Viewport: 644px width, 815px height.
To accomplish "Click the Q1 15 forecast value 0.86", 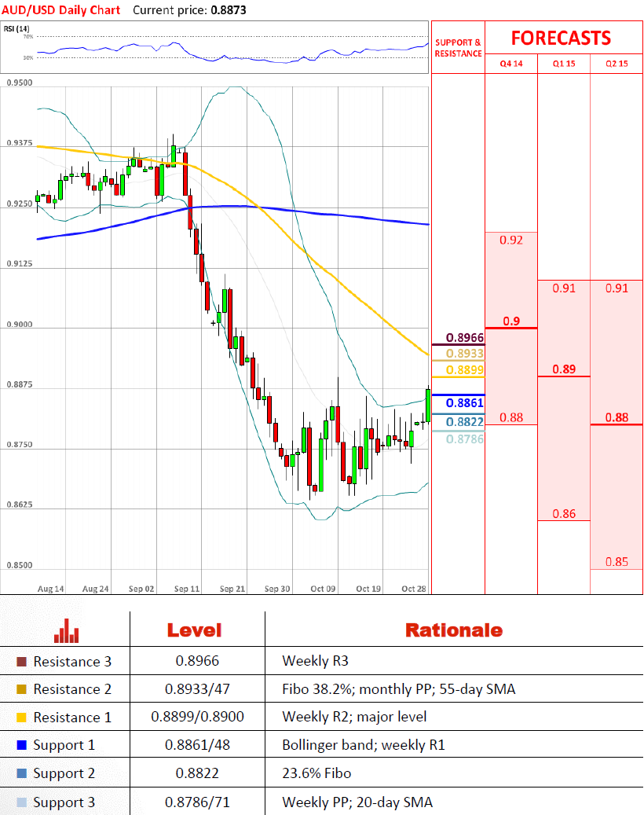I will (564, 514).
